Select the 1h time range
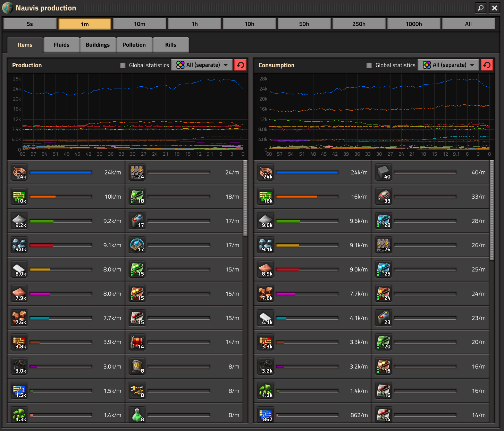Viewport: 504px width, 431px height. (x=194, y=24)
